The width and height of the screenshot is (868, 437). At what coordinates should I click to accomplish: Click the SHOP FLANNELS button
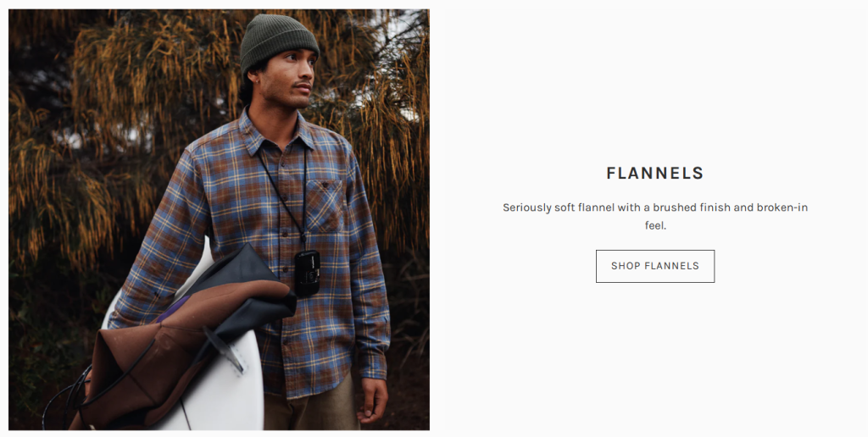click(655, 266)
